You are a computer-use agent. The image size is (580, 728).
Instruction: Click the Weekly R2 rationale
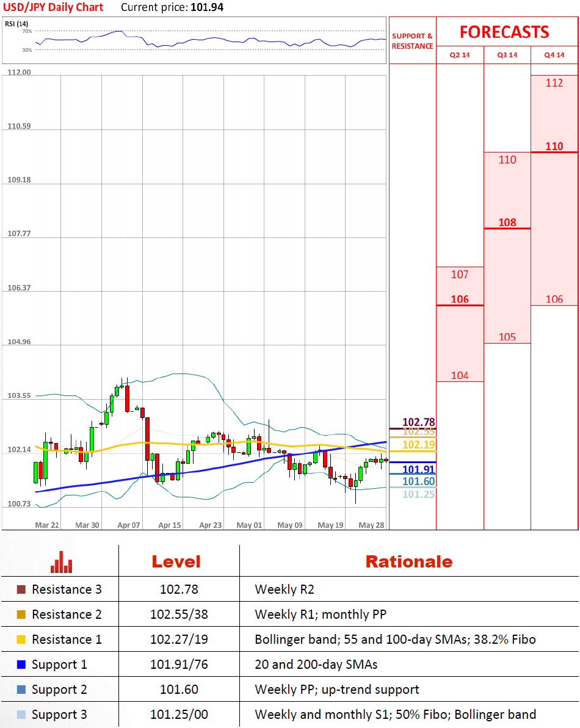point(285,589)
